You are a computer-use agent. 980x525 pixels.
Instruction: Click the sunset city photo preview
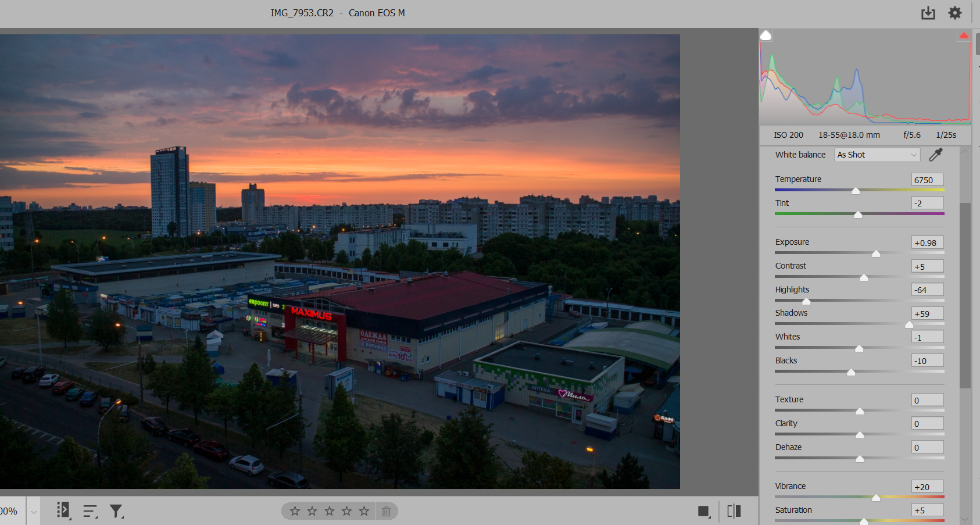pyautogui.click(x=340, y=261)
